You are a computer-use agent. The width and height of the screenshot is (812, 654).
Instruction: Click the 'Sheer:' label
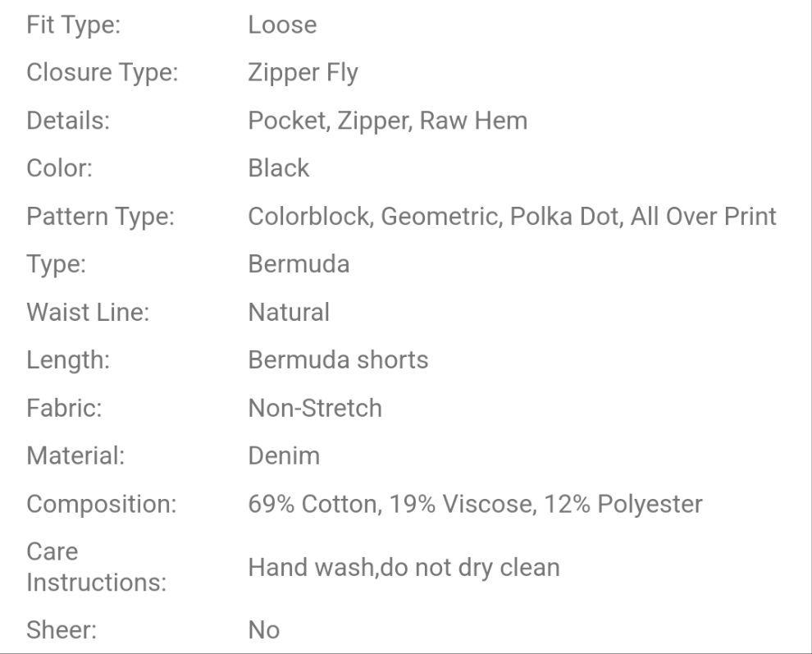(62, 630)
